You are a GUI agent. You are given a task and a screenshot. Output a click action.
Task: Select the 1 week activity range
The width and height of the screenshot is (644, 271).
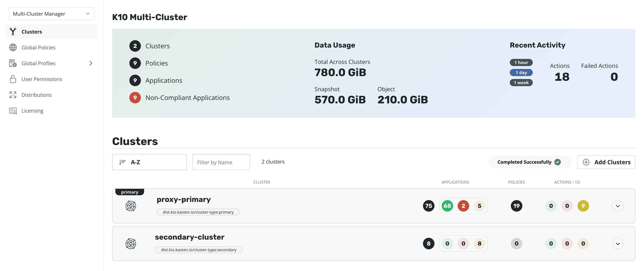(x=521, y=83)
